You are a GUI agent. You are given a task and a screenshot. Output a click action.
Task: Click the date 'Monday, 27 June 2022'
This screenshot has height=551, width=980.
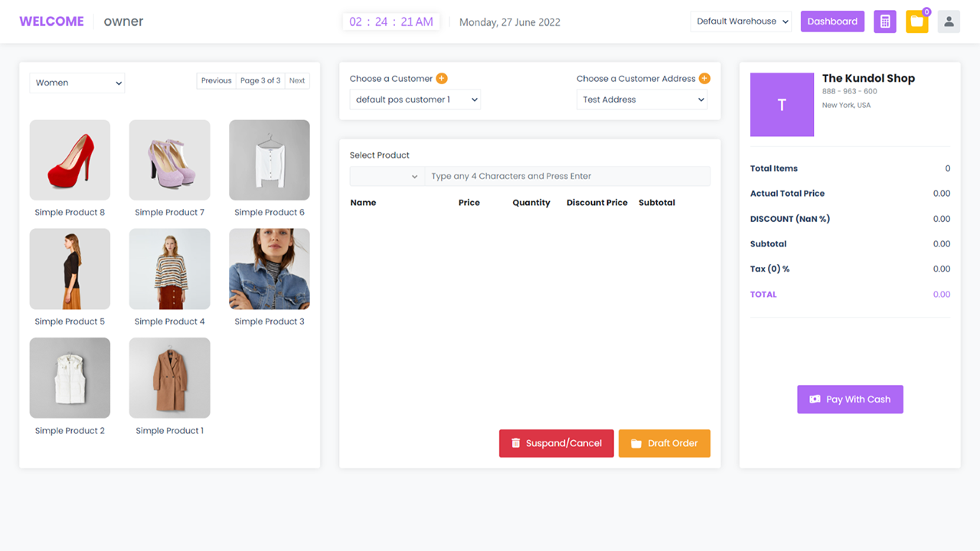[510, 22]
